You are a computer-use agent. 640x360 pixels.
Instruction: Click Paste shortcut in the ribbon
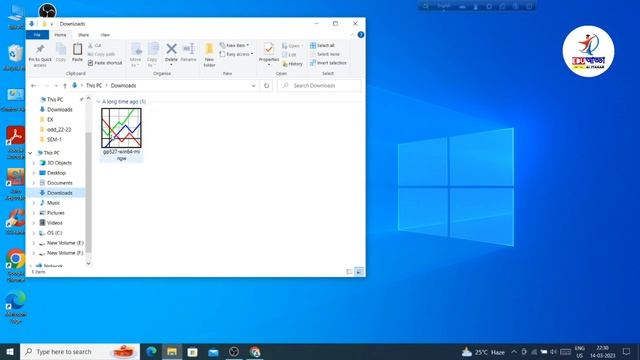click(105, 63)
